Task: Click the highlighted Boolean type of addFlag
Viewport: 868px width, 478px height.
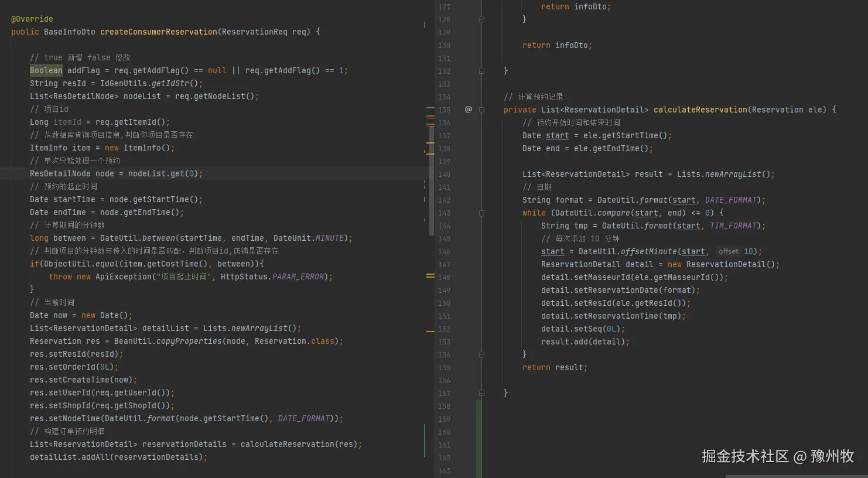Action: click(46, 70)
